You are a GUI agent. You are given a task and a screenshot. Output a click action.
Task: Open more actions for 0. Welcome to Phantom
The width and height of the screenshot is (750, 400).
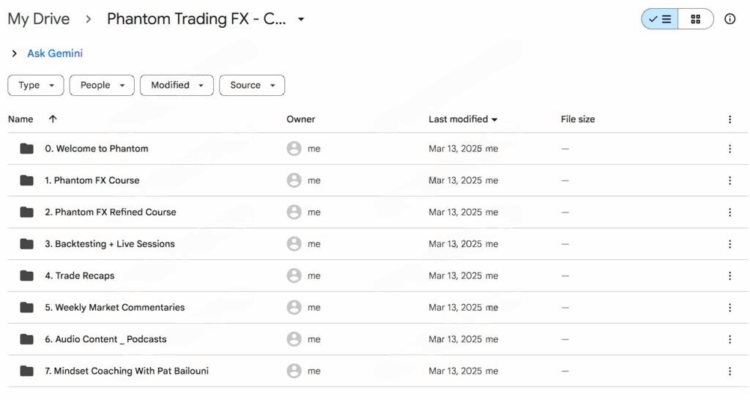tap(729, 149)
